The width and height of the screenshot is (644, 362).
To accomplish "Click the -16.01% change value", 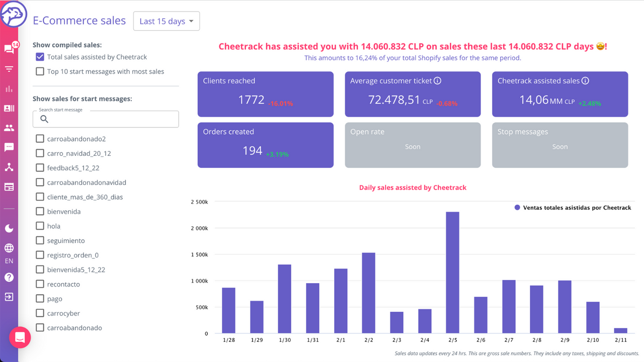I will click(x=280, y=104).
